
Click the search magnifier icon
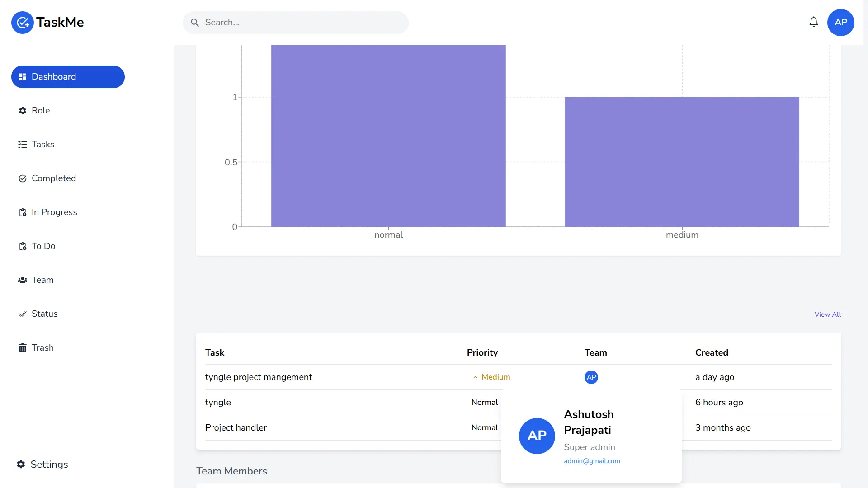click(195, 23)
